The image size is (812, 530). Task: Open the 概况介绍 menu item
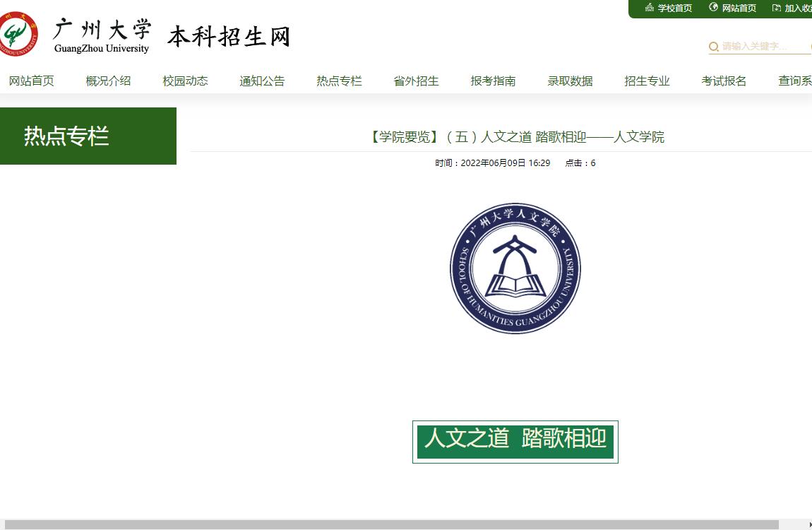[108, 81]
